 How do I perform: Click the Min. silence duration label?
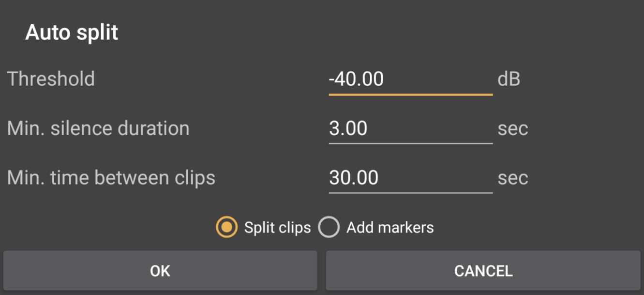tap(98, 129)
